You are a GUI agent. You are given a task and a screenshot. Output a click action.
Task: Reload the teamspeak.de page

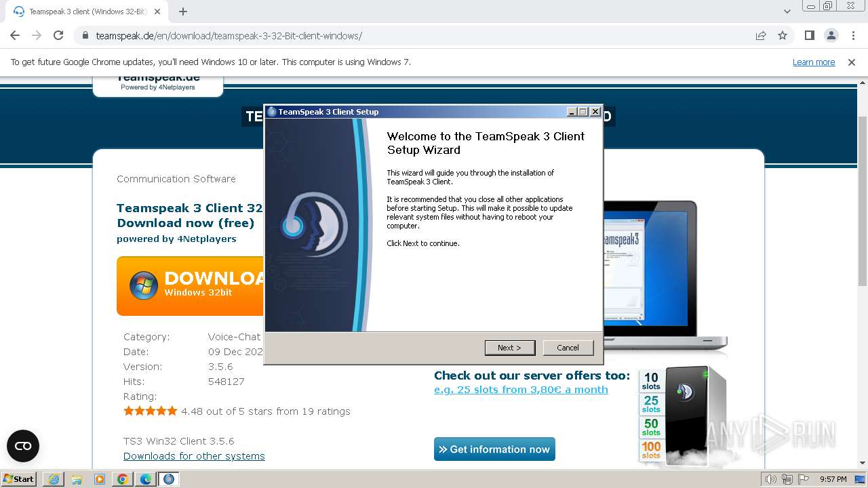[x=58, y=35]
